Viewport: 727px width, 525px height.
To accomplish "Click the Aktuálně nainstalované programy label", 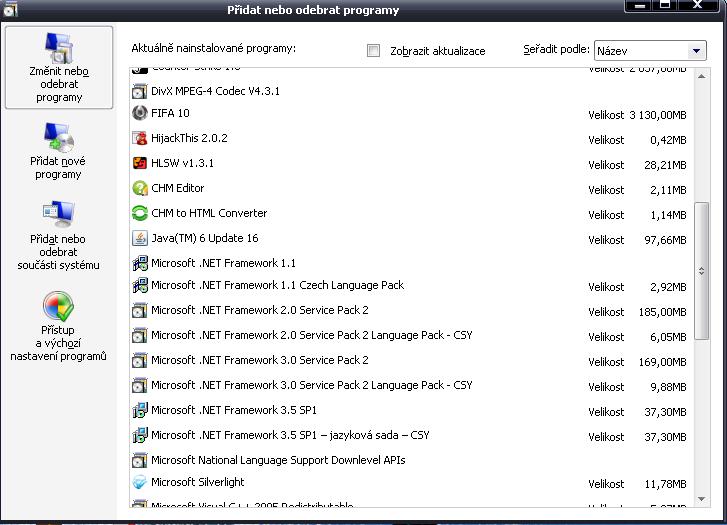I will (x=213, y=48).
